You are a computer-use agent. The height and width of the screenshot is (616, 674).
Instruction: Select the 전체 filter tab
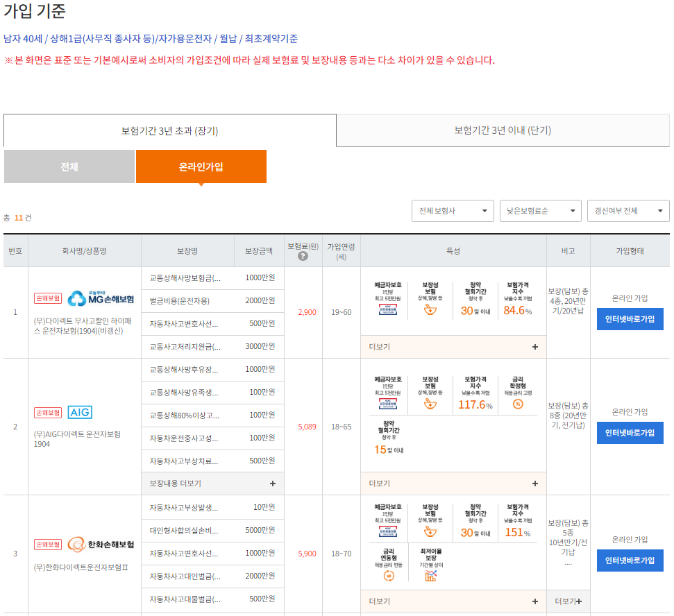tap(69, 166)
